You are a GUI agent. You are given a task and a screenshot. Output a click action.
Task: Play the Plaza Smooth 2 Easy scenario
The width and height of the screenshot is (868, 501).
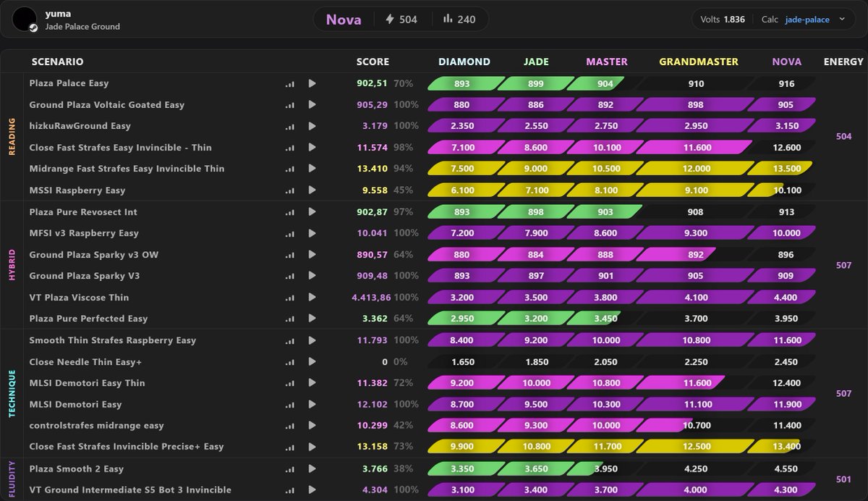click(x=312, y=469)
